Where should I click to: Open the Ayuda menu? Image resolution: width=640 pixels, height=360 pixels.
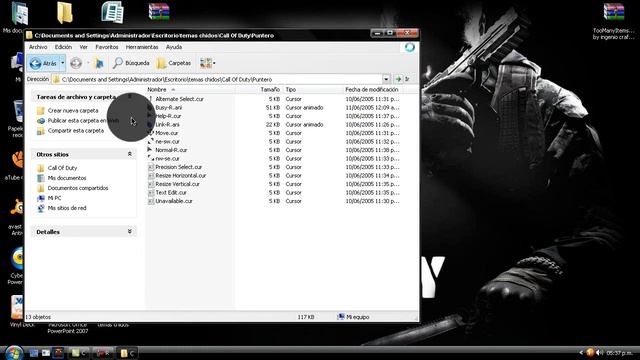click(174, 47)
